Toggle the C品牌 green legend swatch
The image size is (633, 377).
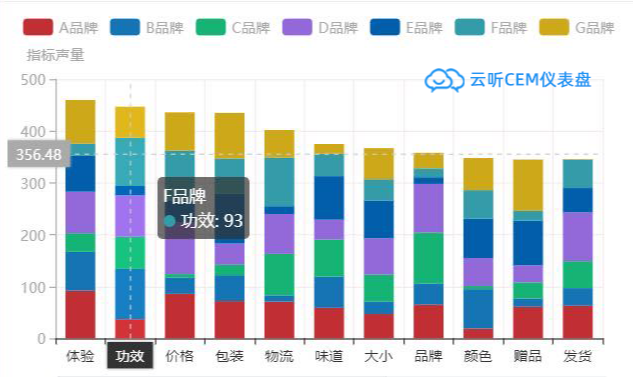(211, 27)
